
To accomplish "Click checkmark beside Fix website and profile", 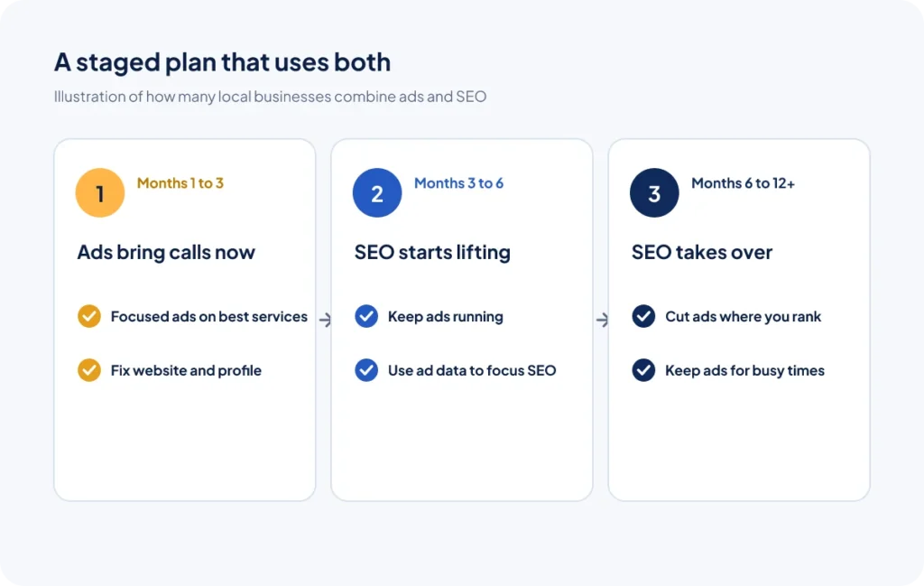I will 89,370.
